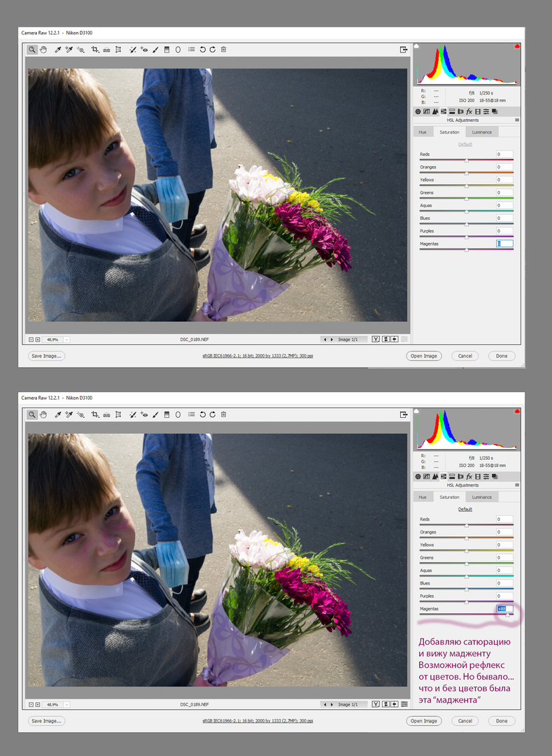
Task: Toggle shadow clipping warning in lower histogram
Action: (418, 411)
